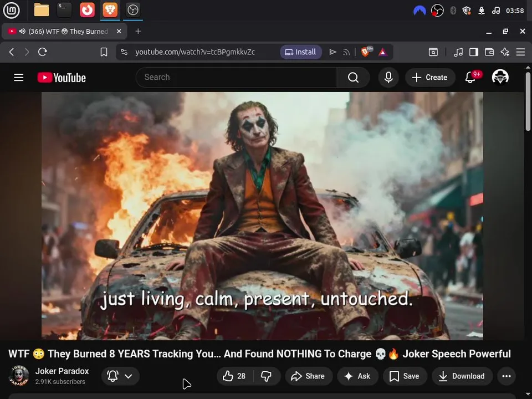Expand subscription notification bell dropdown

[x=120, y=376]
